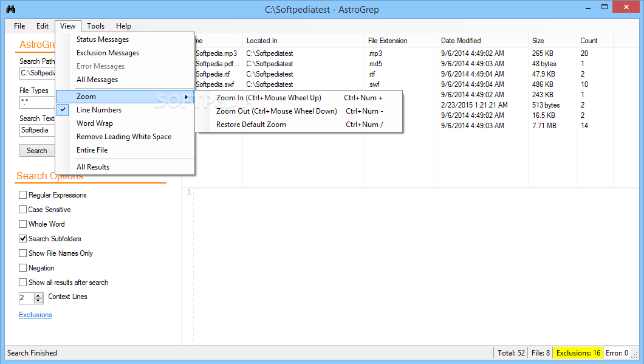The image size is (644, 364).
Task: Sort by File Extension column header
Action: [400, 41]
